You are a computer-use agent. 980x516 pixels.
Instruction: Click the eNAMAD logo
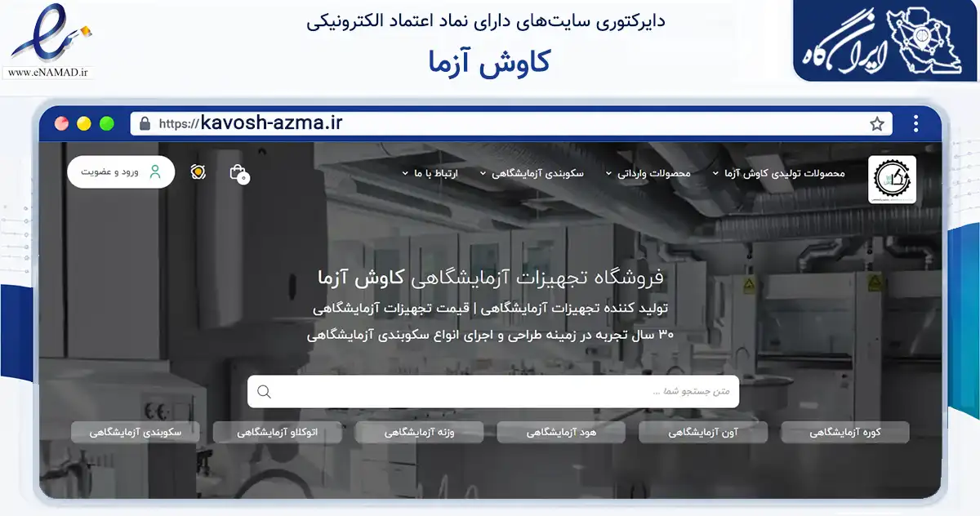[x=49, y=41]
